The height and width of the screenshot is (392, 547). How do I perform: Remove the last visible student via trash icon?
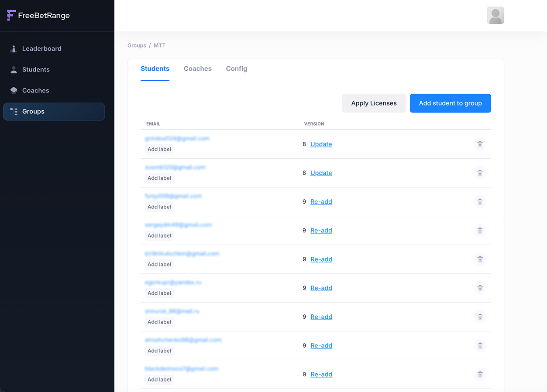click(x=480, y=375)
